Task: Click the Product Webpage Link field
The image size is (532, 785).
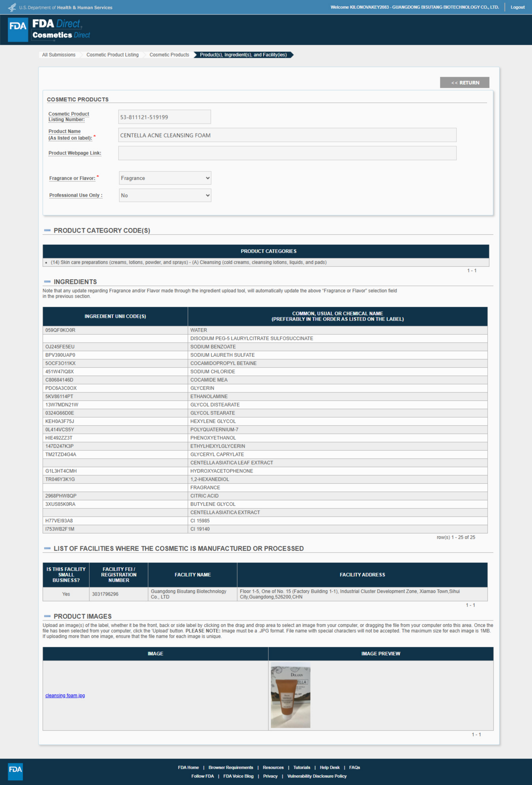Action: pos(287,153)
